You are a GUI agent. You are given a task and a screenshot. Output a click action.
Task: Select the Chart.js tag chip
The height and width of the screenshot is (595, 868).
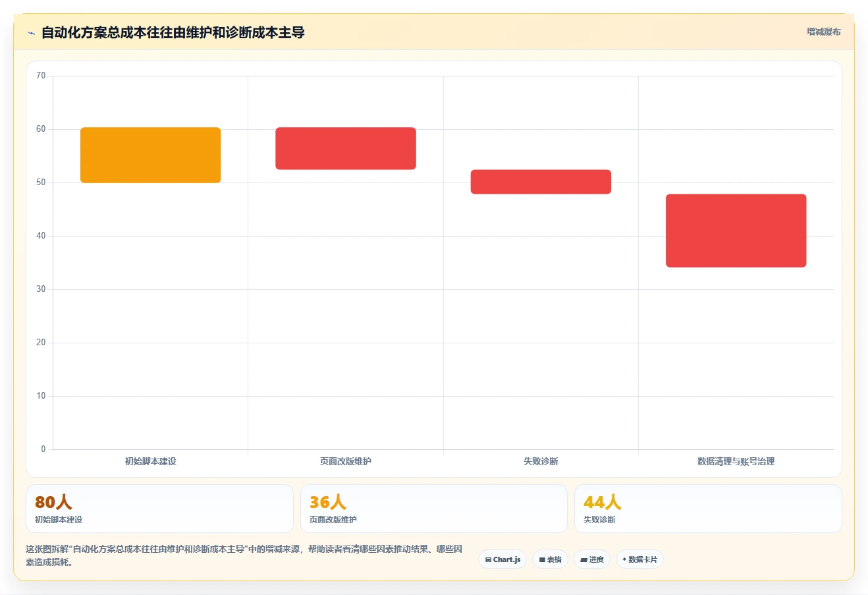pyautogui.click(x=502, y=559)
